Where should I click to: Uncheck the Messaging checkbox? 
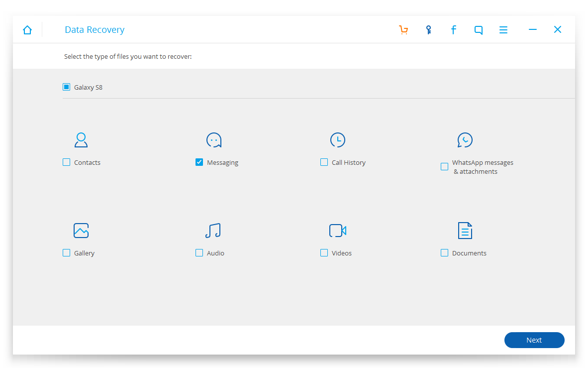click(x=199, y=162)
